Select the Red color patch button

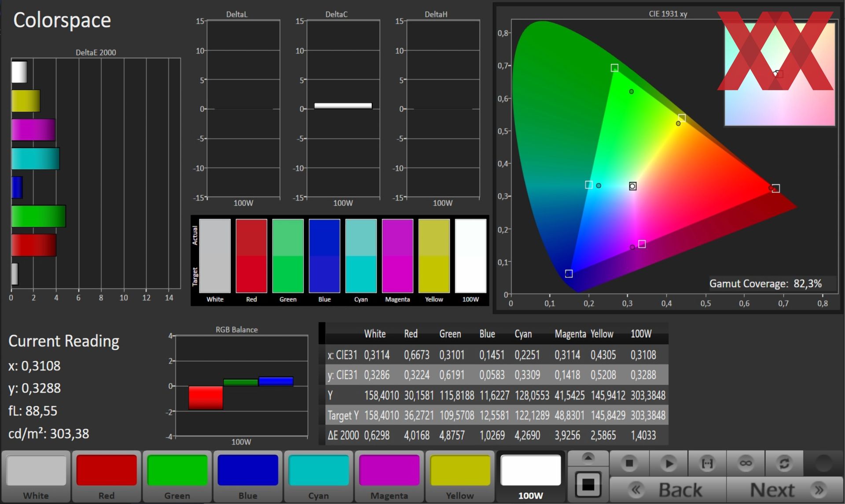click(x=107, y=477)
